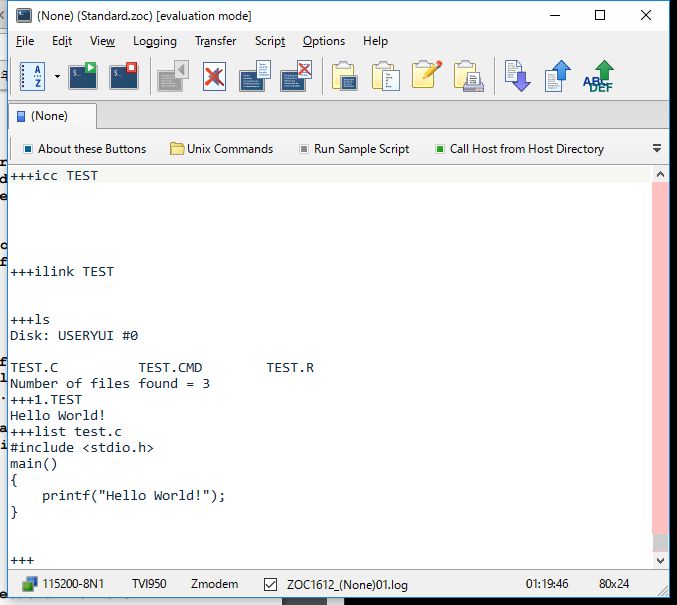This screenshot has height=605, width=677.
Task: Click the "+++list test.c" command line
Action: tap(66, 432)
